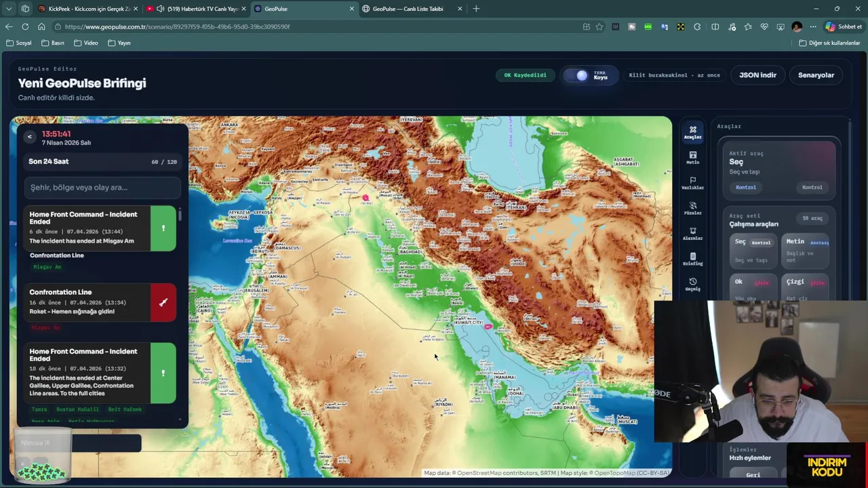
Task: Select the Seç tool card
Action: click(x=753, y=251)
